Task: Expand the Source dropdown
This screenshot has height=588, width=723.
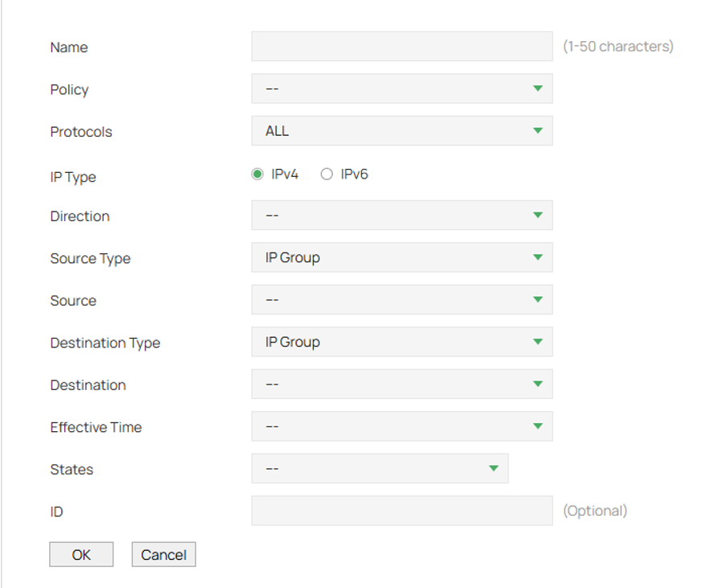Action: pyautogui.click(x=401, y=299)
